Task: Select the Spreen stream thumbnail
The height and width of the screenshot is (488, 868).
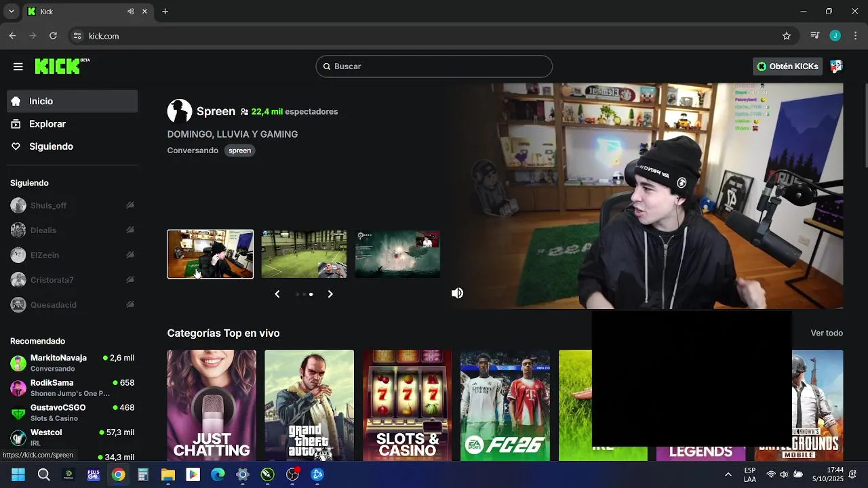Action: tap(210, 254)
